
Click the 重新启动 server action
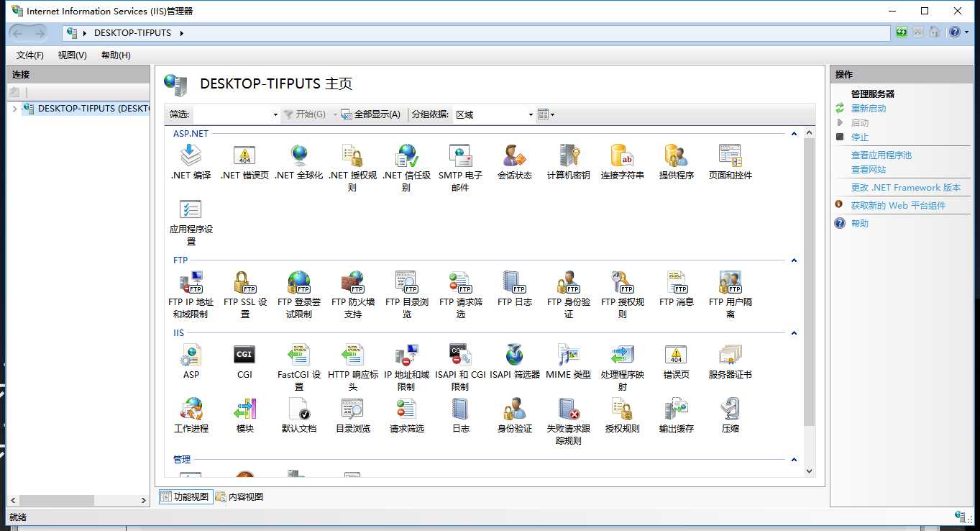tap(869, 109)
